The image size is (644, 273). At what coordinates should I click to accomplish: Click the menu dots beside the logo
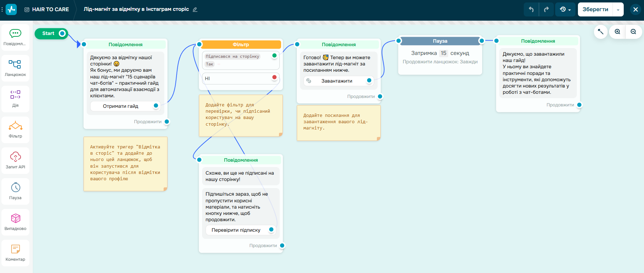coord(2,9)
